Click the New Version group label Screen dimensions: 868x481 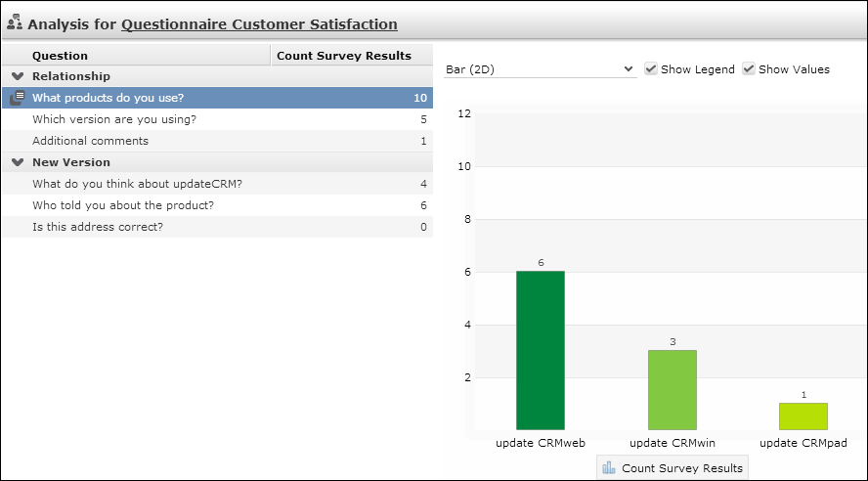pos(70,162)
